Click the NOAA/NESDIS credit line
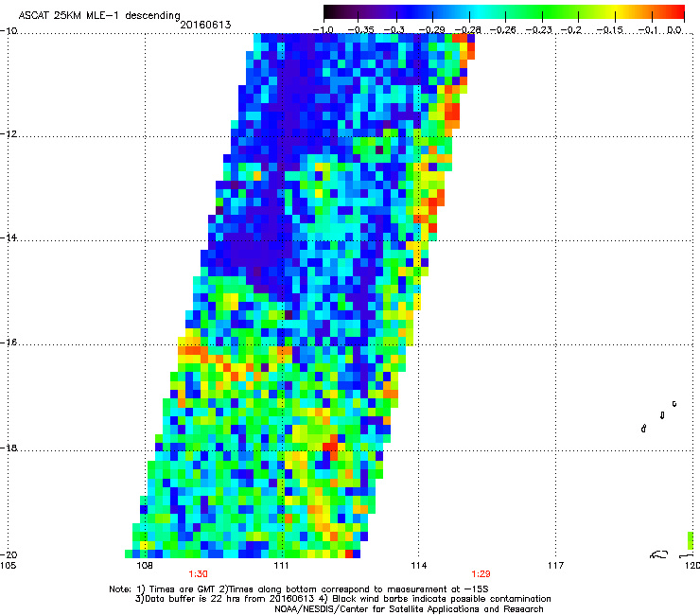Screen dimensions: 700x615 point(409,609)
